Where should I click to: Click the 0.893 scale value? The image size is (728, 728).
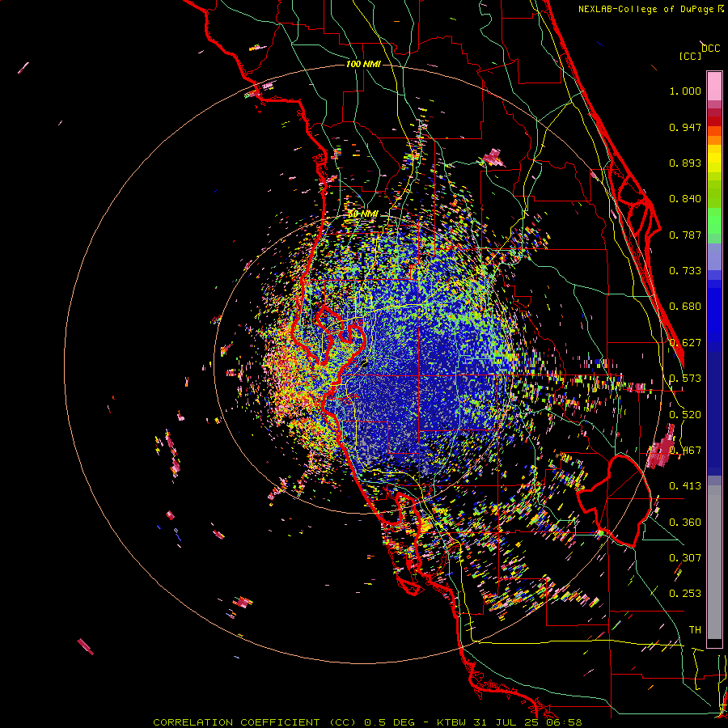685,163
